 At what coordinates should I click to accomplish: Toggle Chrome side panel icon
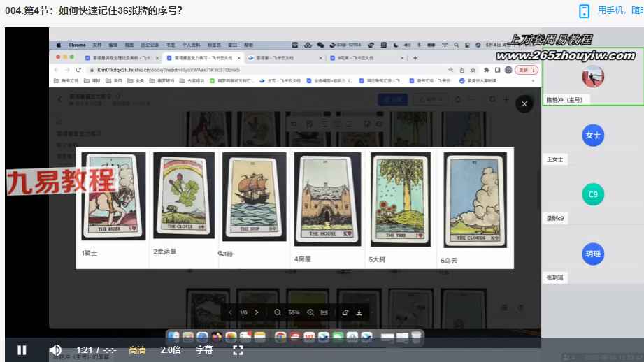pyautogui.click(x=497, y=70)
